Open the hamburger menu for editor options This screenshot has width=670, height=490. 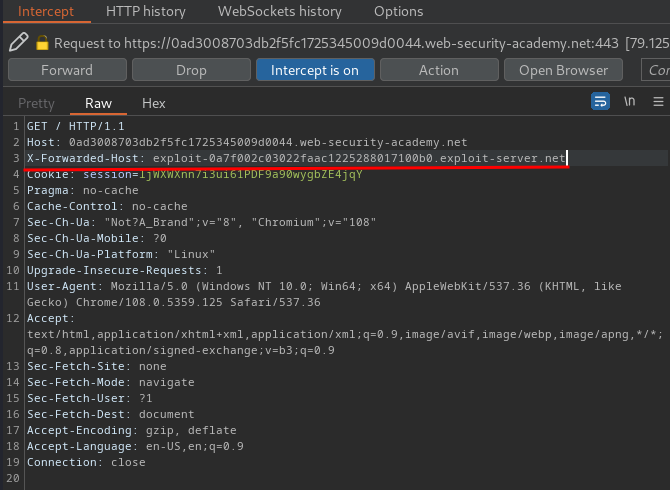tap(658, 102)
